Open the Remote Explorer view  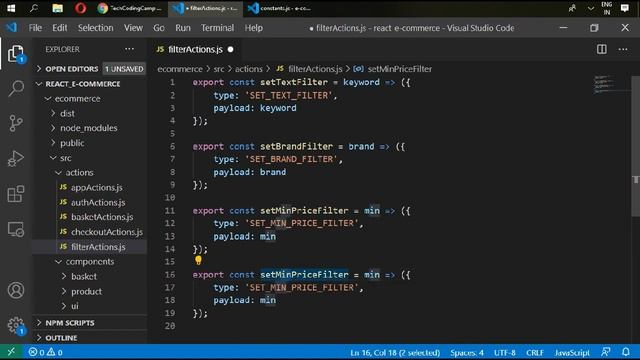[16, 229]
